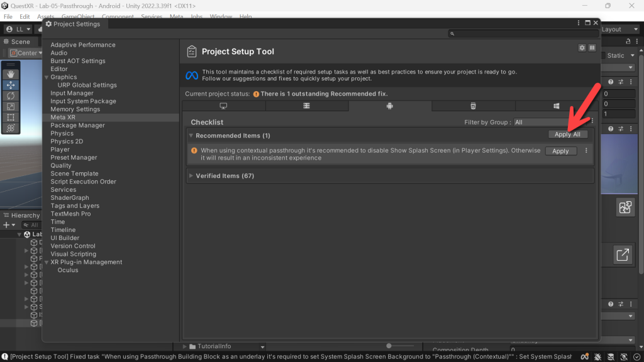
Task: Select the Move tool in Scene toolbar
Action: pyautogui.click(x=11, y=85)
